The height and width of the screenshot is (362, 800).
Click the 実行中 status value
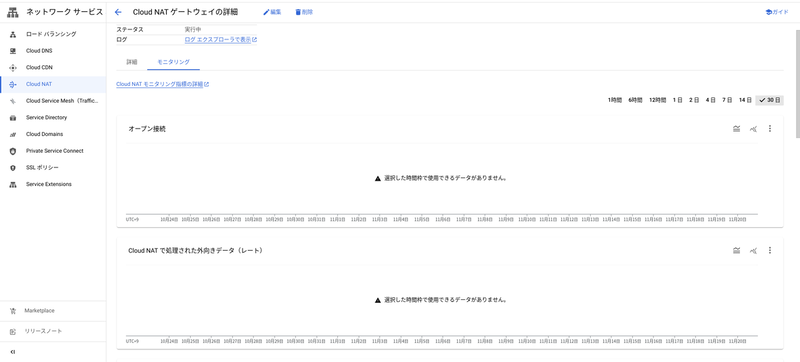(193, 30)
